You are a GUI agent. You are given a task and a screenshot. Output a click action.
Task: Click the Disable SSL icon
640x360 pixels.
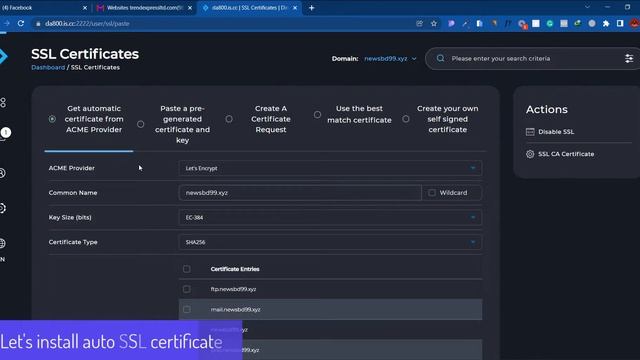pyautogui.click(x=530, y=132)
